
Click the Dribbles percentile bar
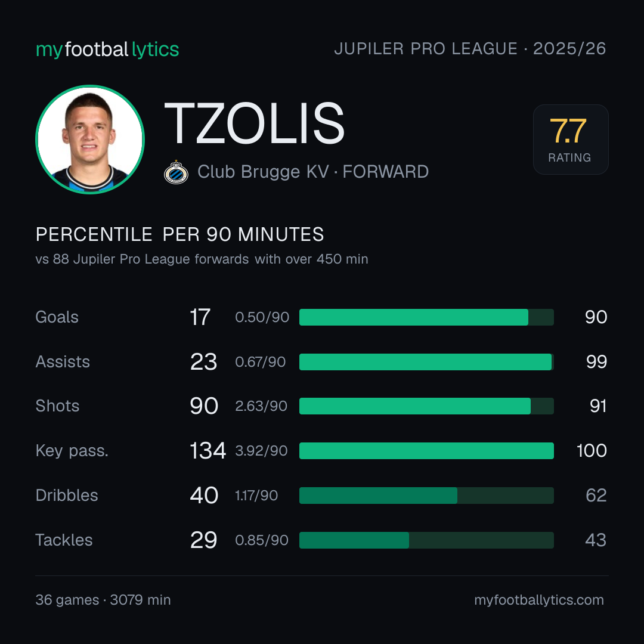tap(426, 496)
